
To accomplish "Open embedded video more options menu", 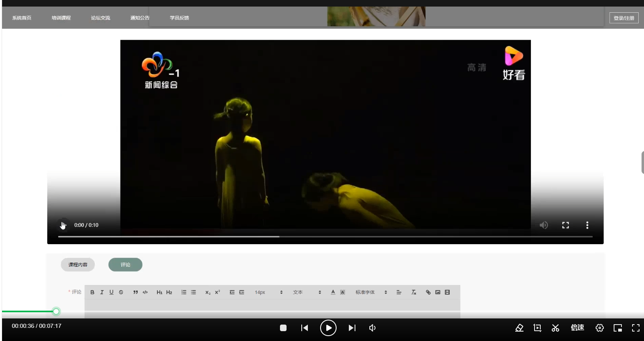I will coord(587,225).
